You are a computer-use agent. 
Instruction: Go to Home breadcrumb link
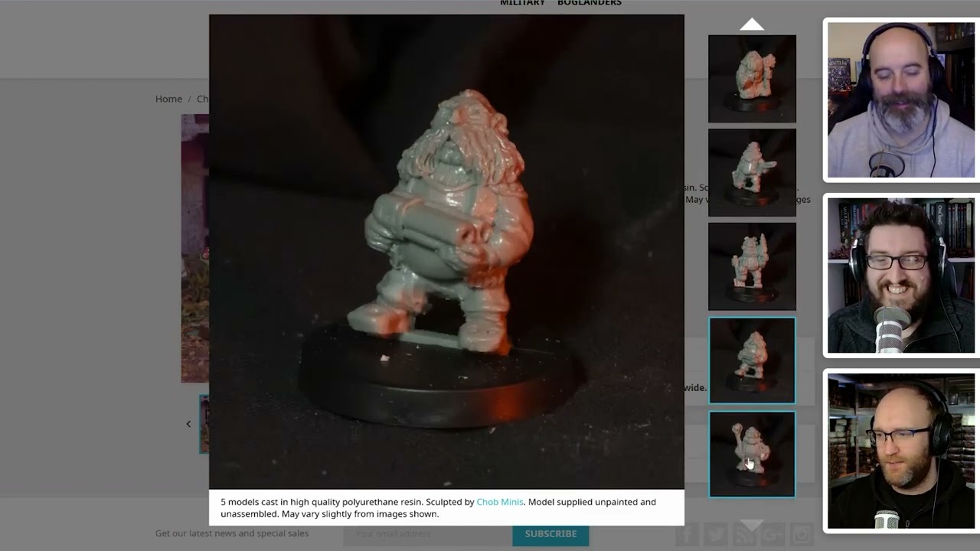point(168,99)
